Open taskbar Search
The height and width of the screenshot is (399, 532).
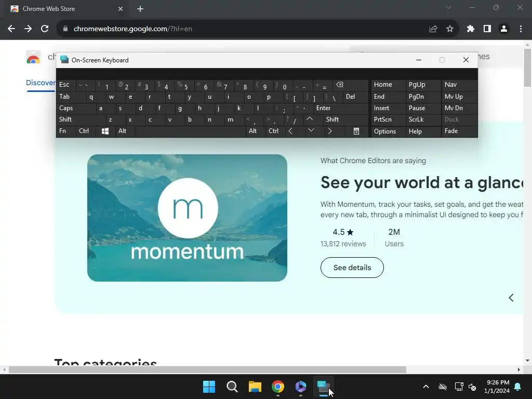click(232, 387)
